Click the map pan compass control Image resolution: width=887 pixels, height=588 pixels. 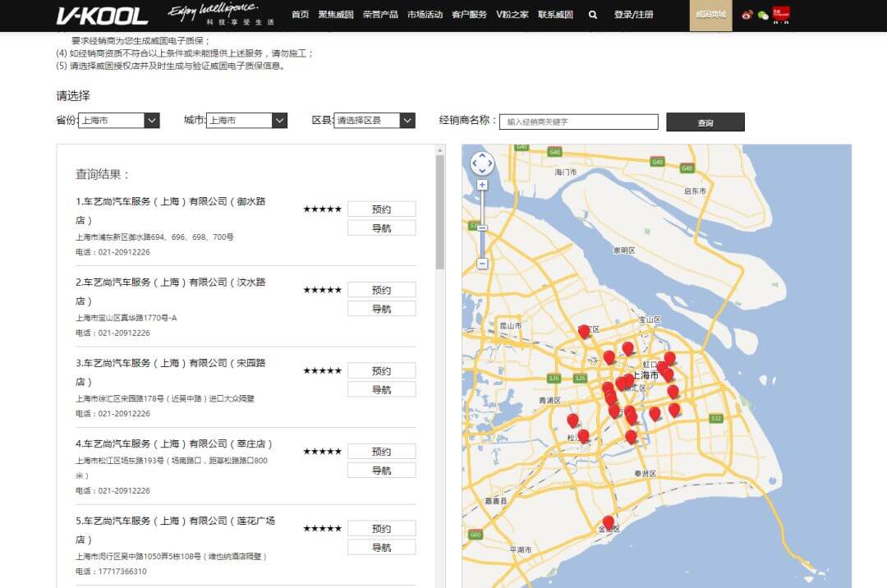coord(482,163)
